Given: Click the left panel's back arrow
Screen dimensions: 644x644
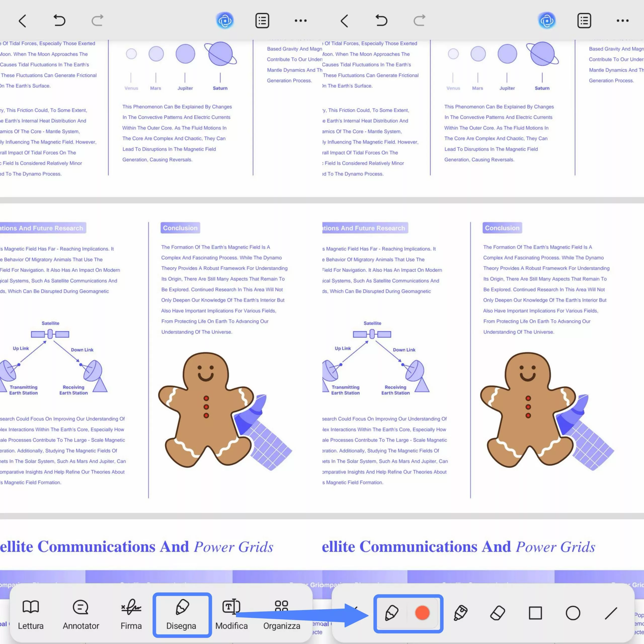Looking at the screenshot, I should pos(22,21).
